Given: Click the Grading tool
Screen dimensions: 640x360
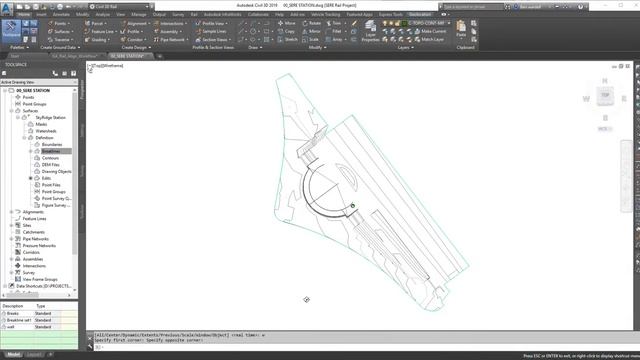Looking at the screenshot, I should [x=97, y=40].
